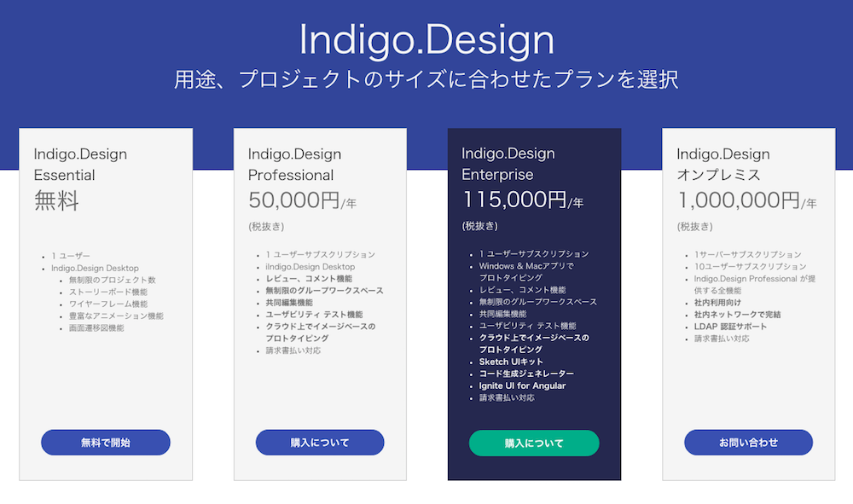Viewport: 853px width, 504px height.
Task: Click the LDAP 認証サポート feature item
Action: (730, 327)
